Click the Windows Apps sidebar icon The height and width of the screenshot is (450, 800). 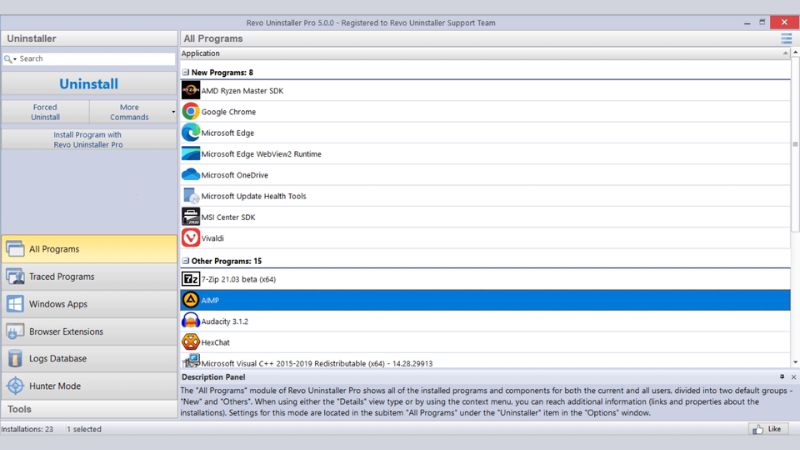(15, 304)
